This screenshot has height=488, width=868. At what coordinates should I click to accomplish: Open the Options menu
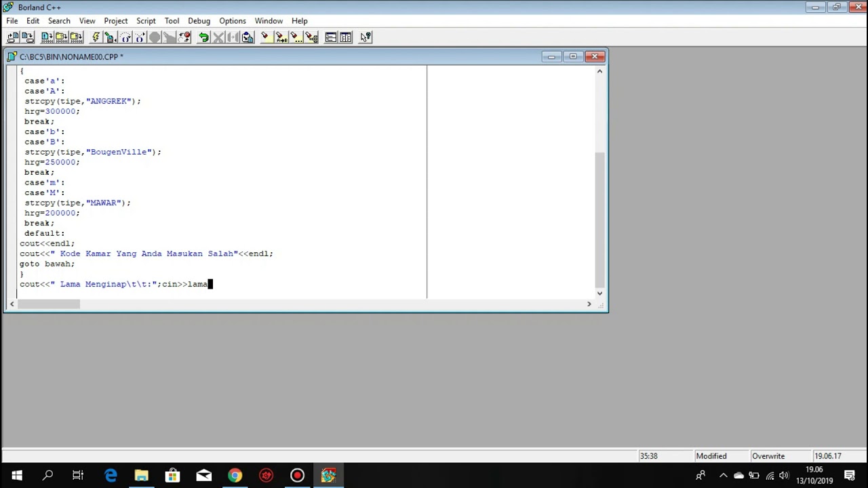coord(233,21)
